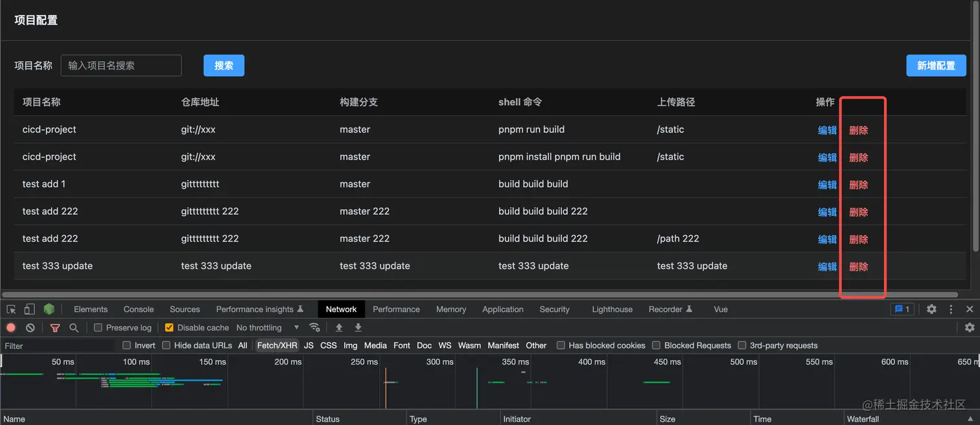
Task: Filter requests by Manifest
Action: (504, 345)
